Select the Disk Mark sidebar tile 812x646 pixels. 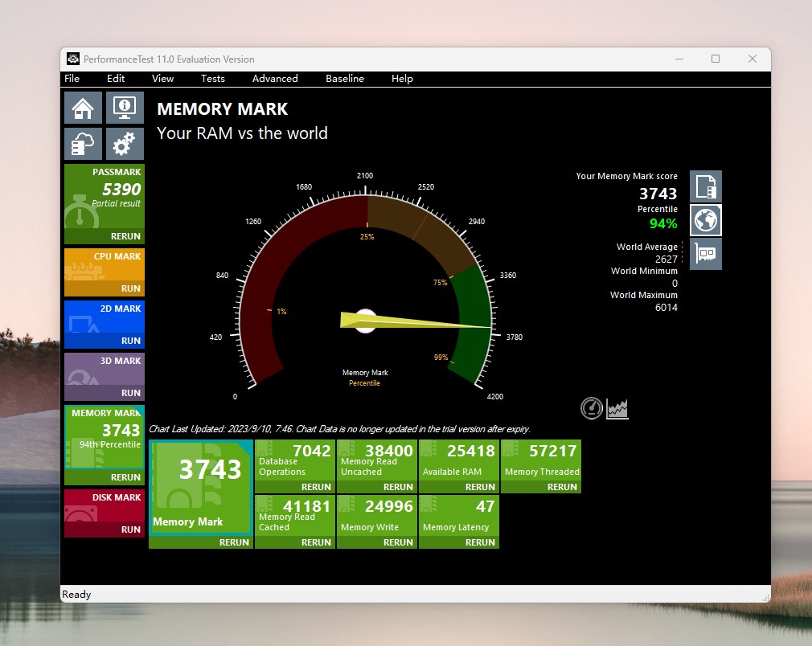pyautogui.click(x=105, y=505)
